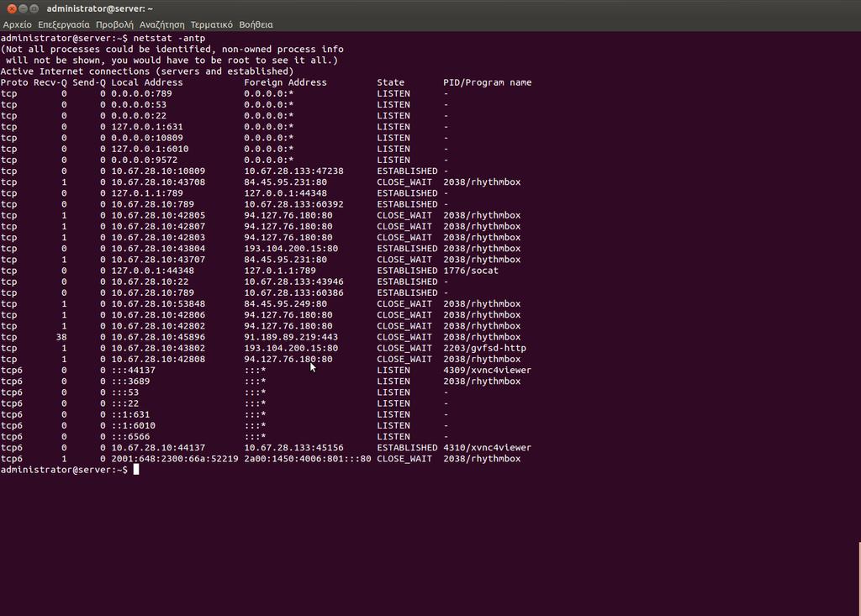Click local address 10.67.28.10:43708
This screenshot has width=861, height=616.
click(157, 182)
